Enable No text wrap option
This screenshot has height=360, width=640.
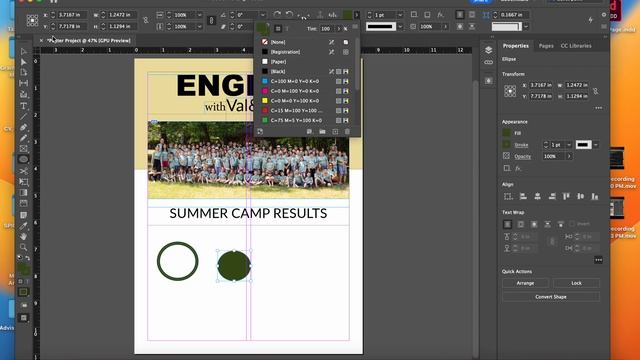(507, 224)
